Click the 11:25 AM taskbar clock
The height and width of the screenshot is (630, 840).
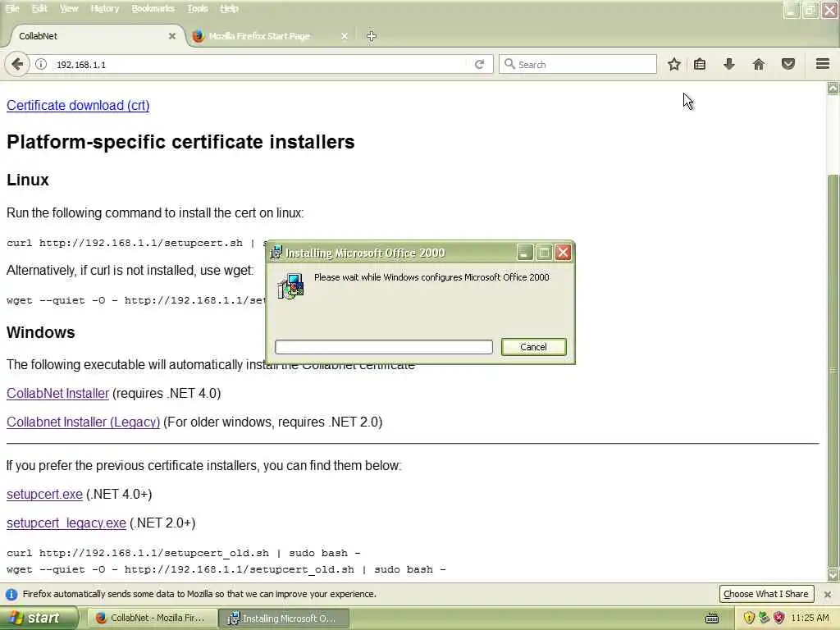pos(810,619)
